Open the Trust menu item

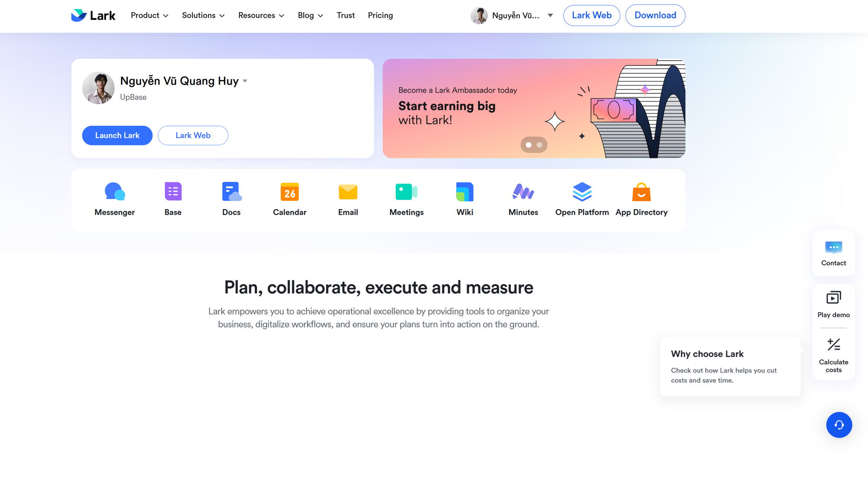pyautogui.click(x=345, y=15)
